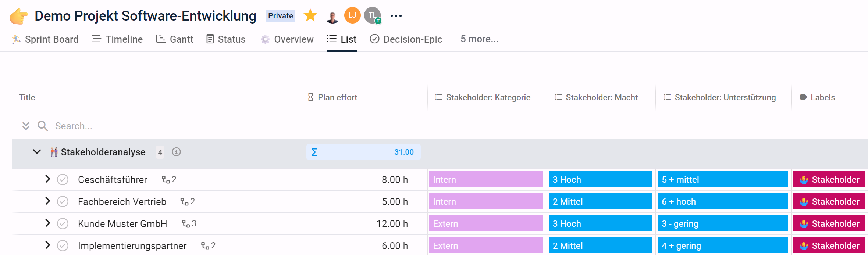The image size is (868, 255).
Task: Click the subtask icon of Fachbereich Vertrieb
Action: [x=184, y=202]
